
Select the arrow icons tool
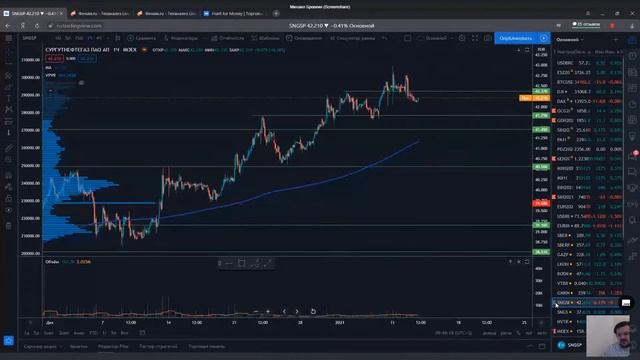click(9, 133)
